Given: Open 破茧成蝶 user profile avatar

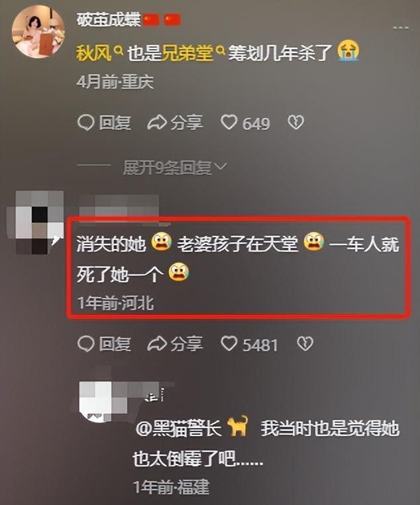Looking at the screenshot, I should click(x=38, y=32).
